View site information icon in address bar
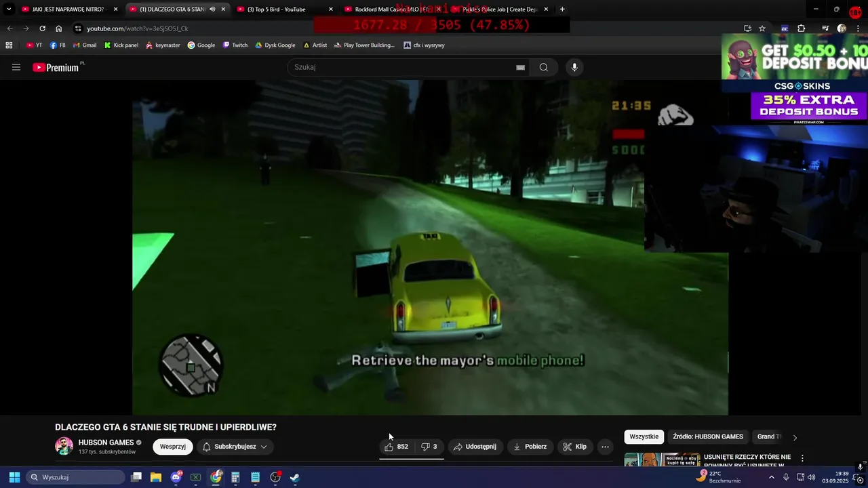 point(78,28)
